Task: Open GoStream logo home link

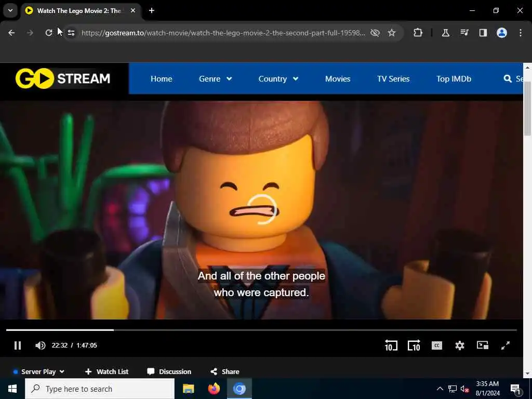Action: coord(63,78)
